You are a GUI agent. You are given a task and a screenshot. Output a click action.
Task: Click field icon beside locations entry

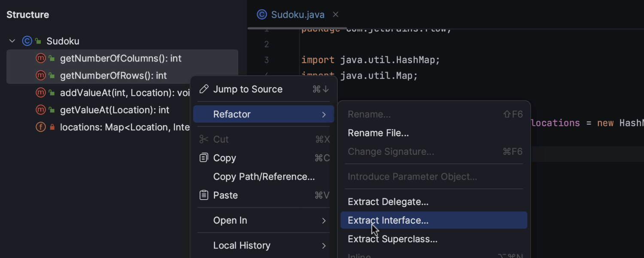(41, 127)
